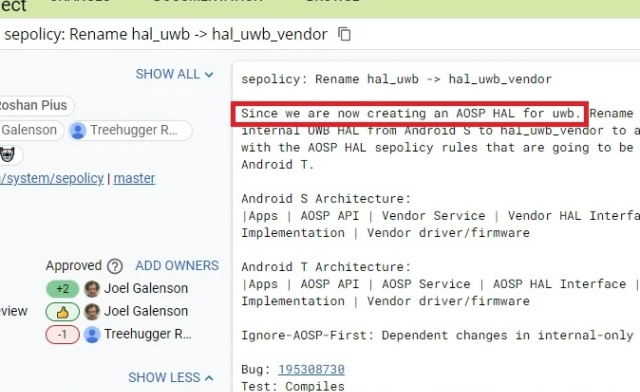This screenshot has height=392, width=640.
Task: Click Joel Galenson name beside the +2 vote
Action: (x=146, y=289)
